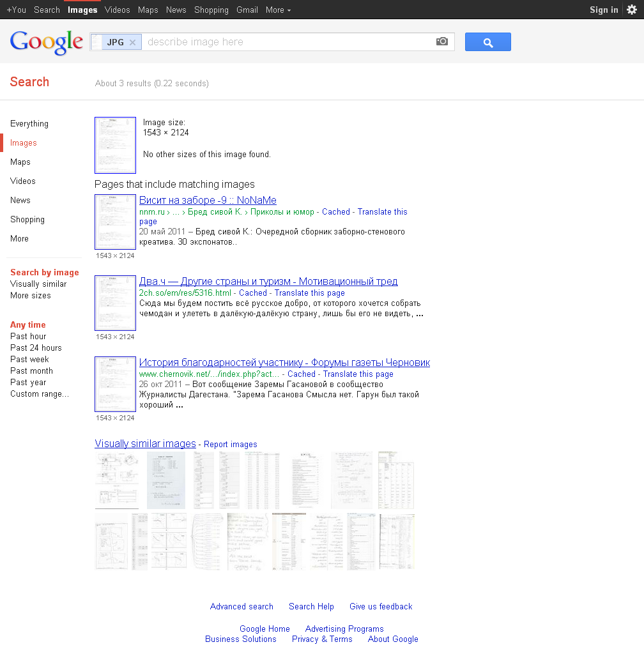Open Business Solutions footer link
The width and height of the screenshot is (644, 656).
tap(241, 639)
